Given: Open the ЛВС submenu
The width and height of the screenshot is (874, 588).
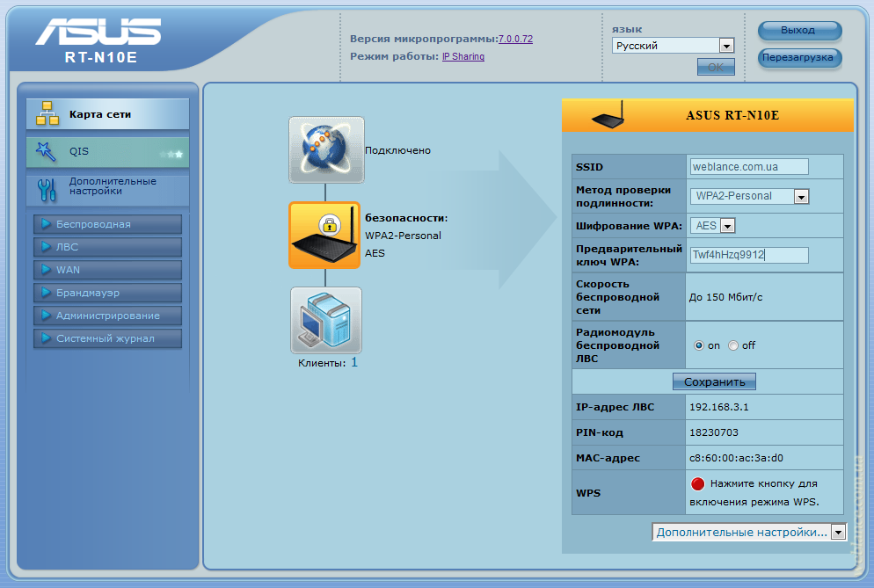Looking at the screenshot, I should pos(107,247).
